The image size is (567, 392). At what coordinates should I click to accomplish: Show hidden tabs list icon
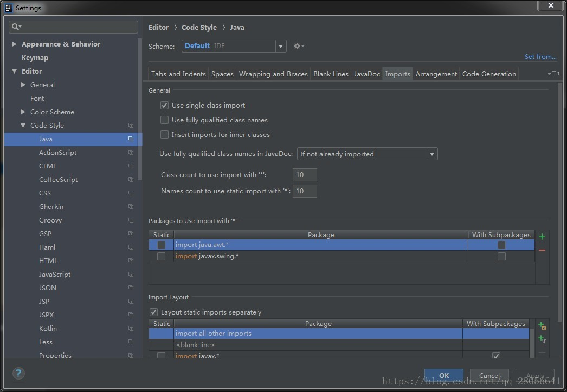[x=553, y=74]
